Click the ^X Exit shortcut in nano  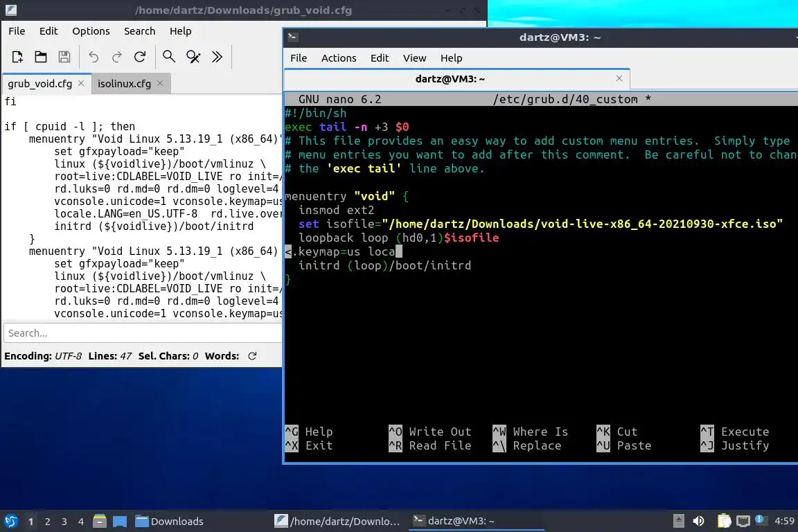pos(309,445)
